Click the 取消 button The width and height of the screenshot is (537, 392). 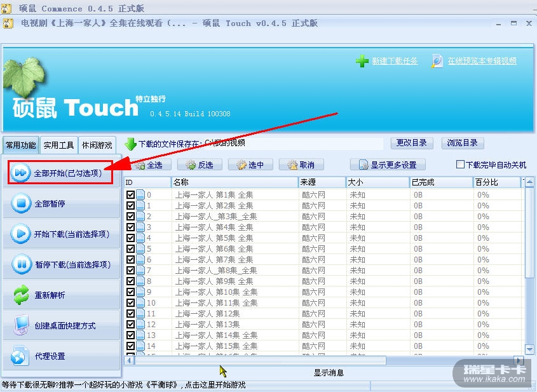301,165
